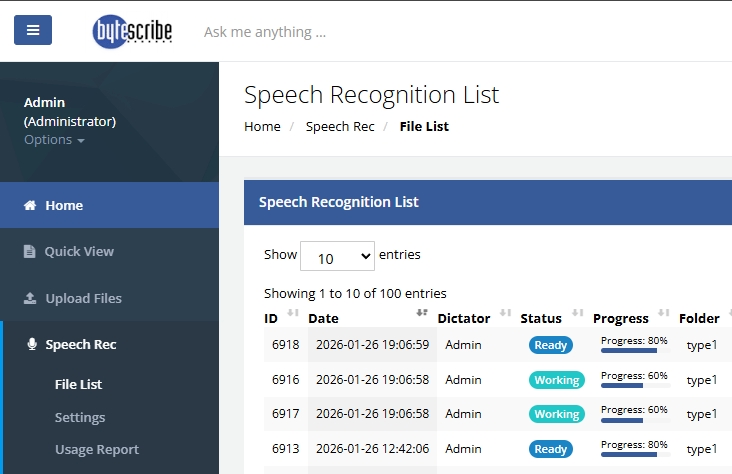Click the hamburger menu toggle button
Screen dimensions: 732x474
33,30
